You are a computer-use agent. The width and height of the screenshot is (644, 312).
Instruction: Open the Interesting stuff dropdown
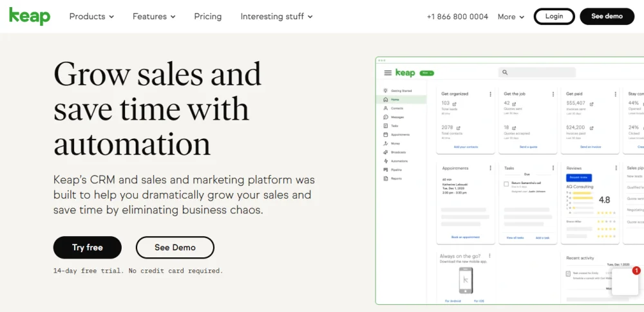pyautogui.click(x=276, y=17)
